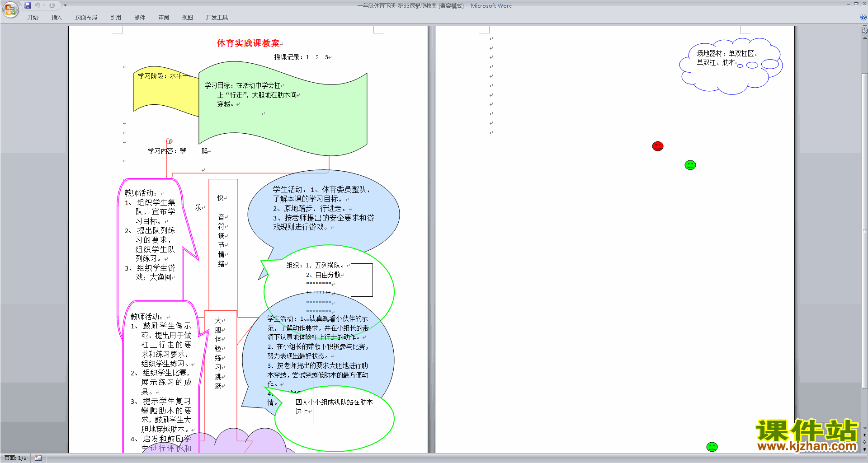Click the scrollbar up arrow
Screen dimensions: 868x463
[x=864, y=38]
